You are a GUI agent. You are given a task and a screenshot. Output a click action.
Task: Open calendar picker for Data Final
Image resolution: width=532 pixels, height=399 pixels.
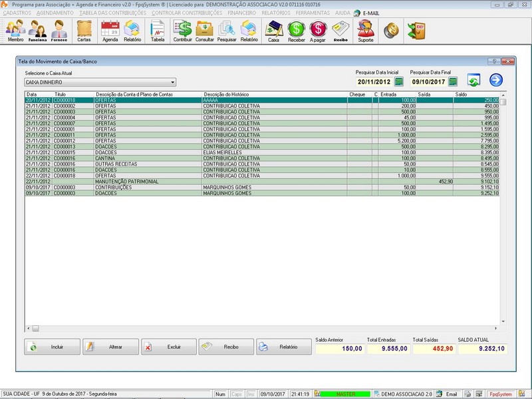click(x=452, y=82)
